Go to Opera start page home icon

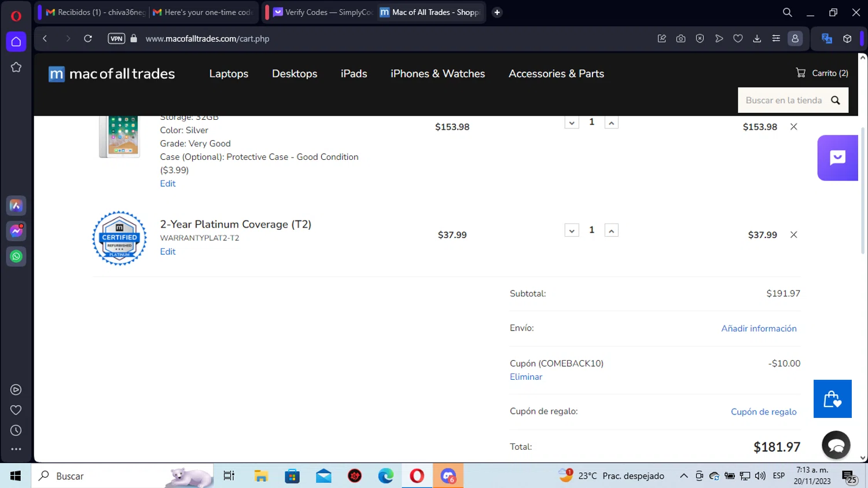tap(16, 42)
